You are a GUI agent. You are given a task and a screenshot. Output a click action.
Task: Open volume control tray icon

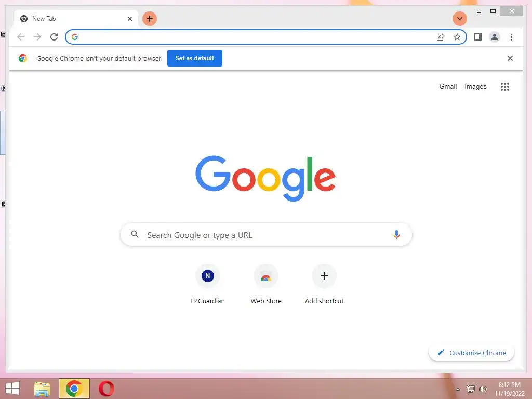(x=483, y=389)
